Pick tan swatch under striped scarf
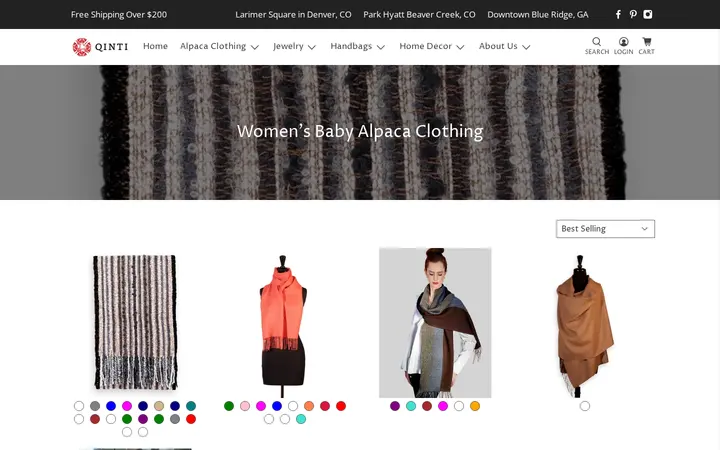The height and width of the screenshot is (450, 720). tap(159, 406)
